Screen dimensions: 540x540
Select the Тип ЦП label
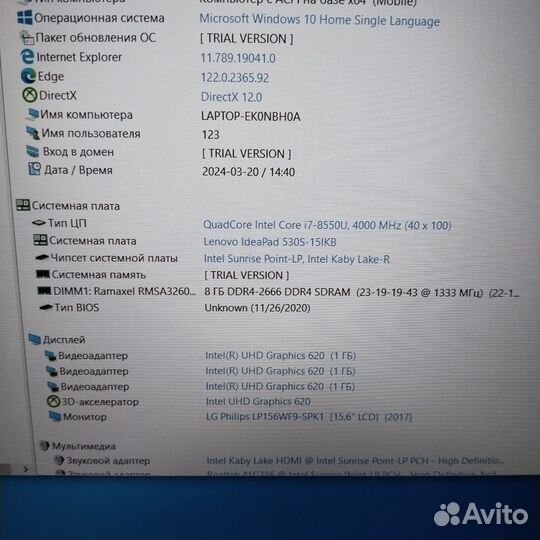(67, 223)
